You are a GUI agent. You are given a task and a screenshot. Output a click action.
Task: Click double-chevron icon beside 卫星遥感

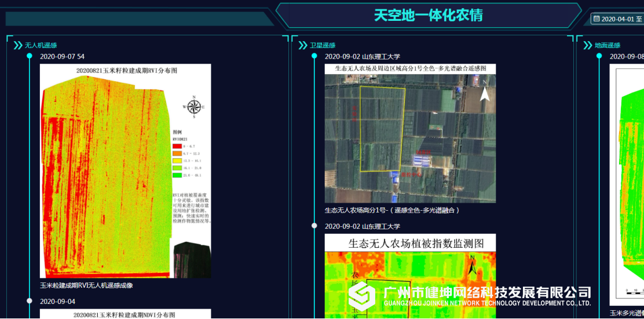coord(303,45)
